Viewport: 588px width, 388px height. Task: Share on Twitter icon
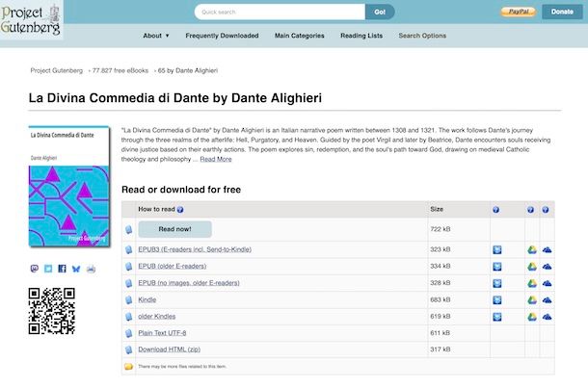[x=48, y=269]
